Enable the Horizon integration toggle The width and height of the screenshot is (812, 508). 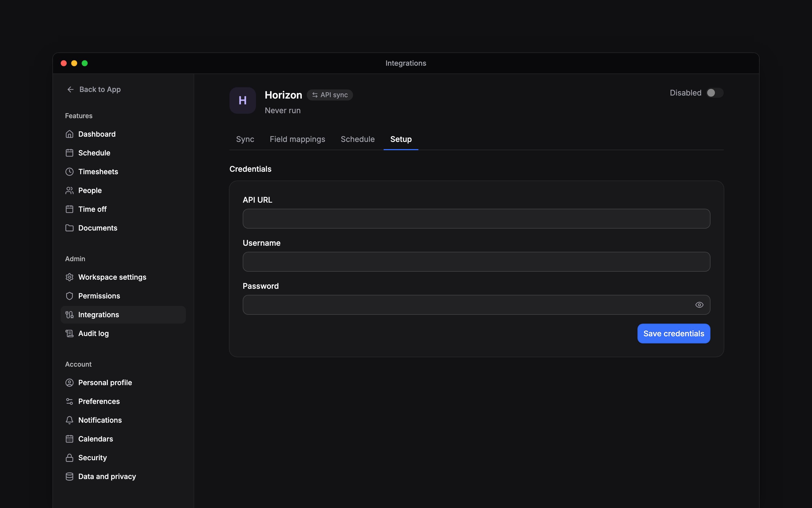coord(715,93)
